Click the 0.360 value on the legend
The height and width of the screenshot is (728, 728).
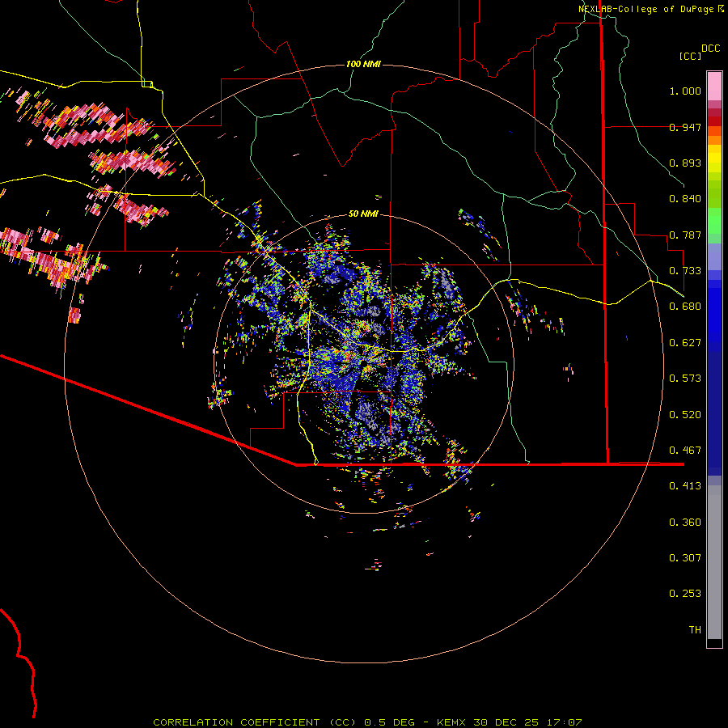click(x=685, y=523)
